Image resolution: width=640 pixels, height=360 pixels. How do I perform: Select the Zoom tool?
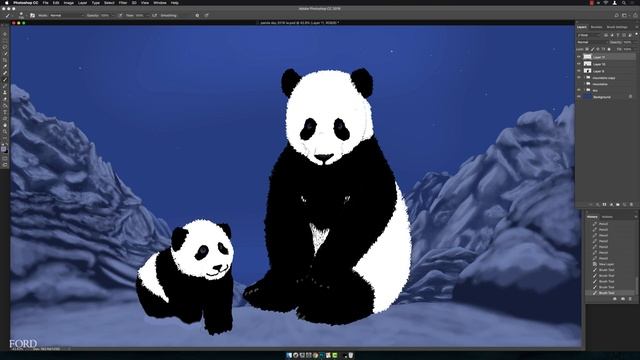(5, 131)
